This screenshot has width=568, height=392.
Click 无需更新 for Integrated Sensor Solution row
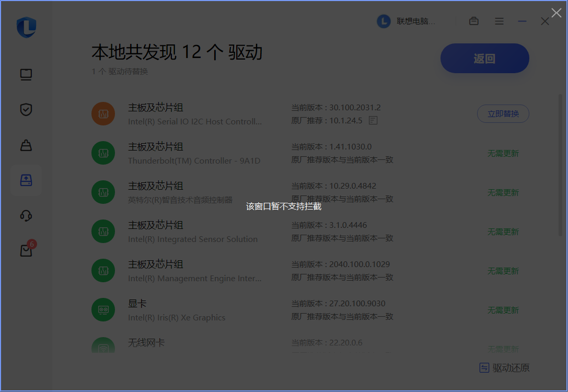(503, 232)
